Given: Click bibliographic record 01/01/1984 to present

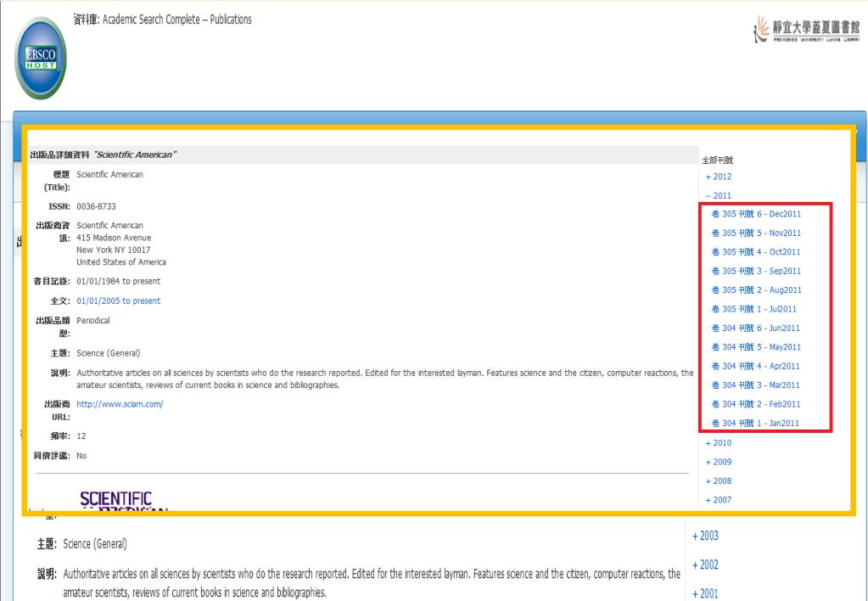Looking at the screenshot, I should tap(119, 281).
